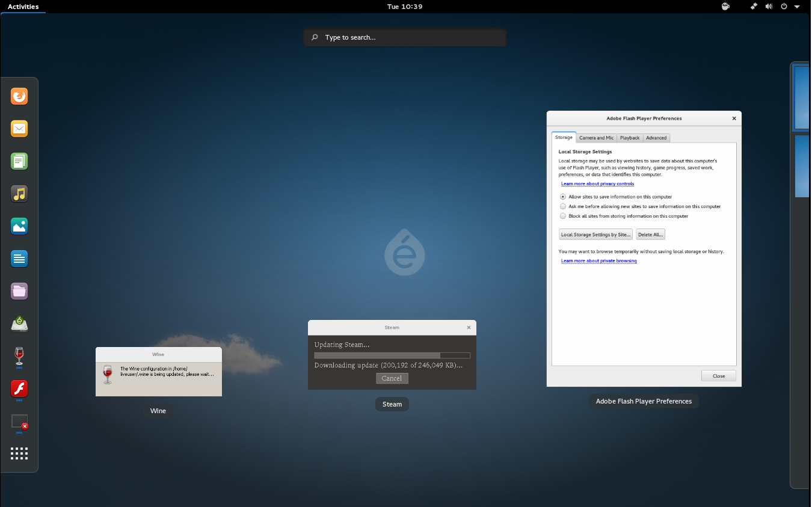Switch to the highlighted current workspace thumbnail
Image resolution: width=812 pixels, height=507 pixels.
802,98
